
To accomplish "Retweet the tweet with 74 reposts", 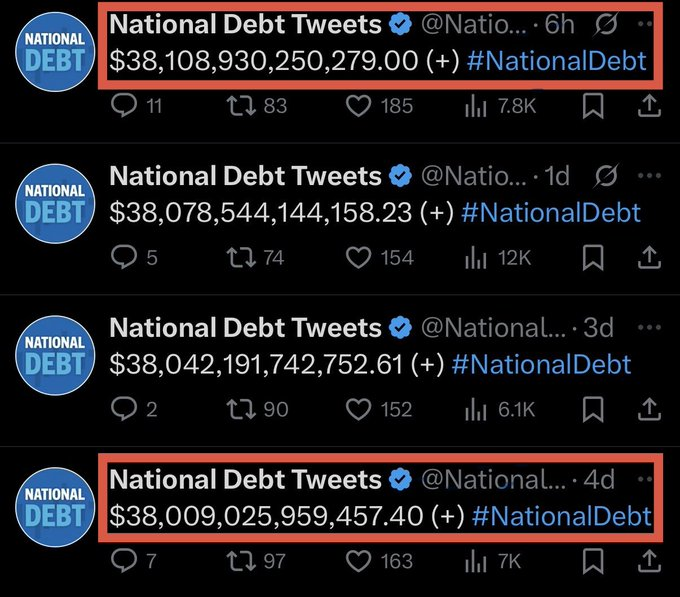I will [x=241, y=257].
